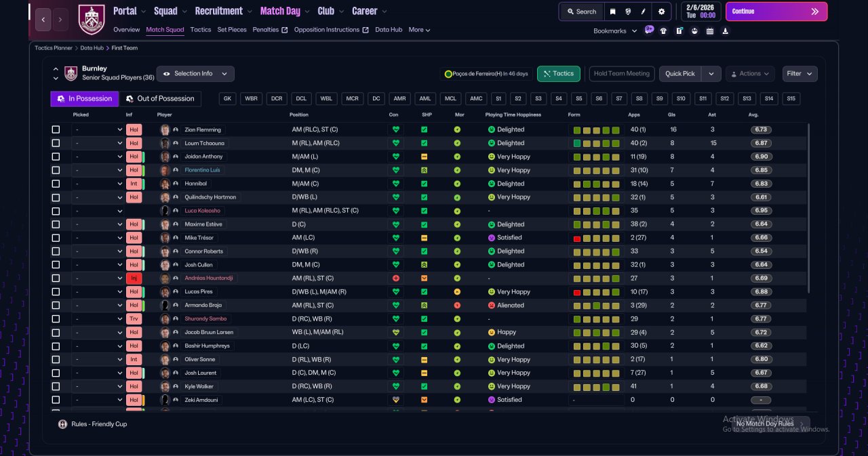Click Mike Trésor's form squares
The image size is (868, 456).
pyautogui.click(x=596, y=238)
